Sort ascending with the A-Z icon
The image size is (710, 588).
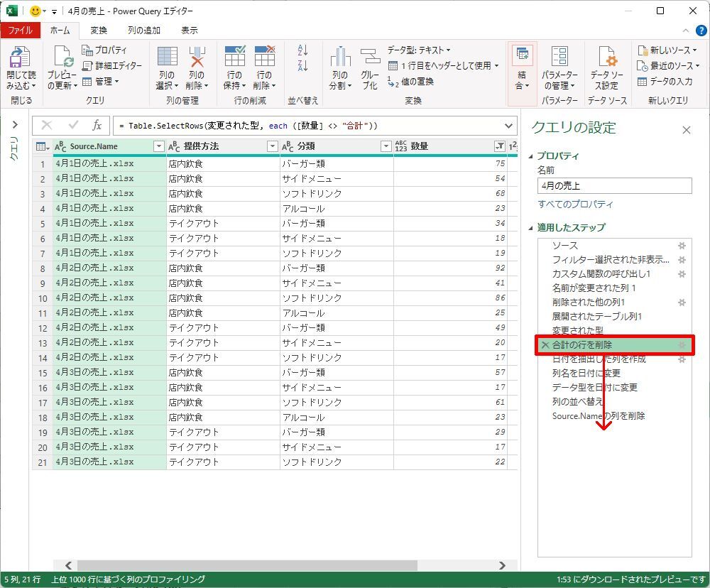[303, 50]
